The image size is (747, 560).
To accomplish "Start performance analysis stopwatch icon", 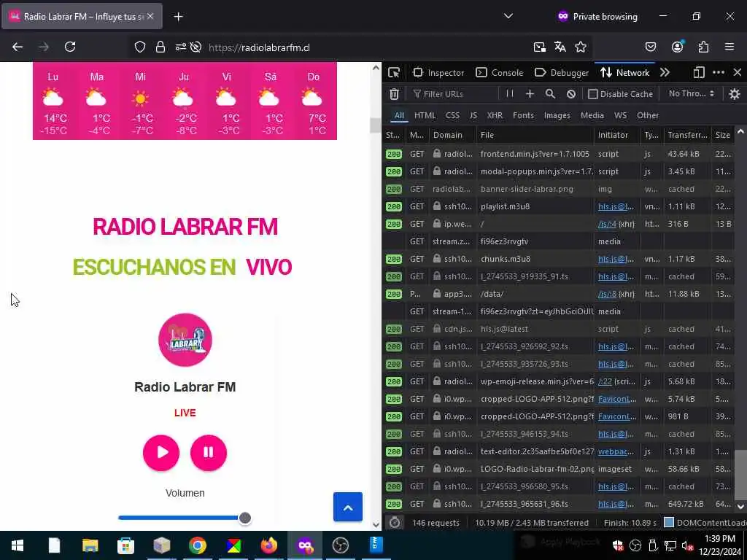I will (x=395, y=522).
